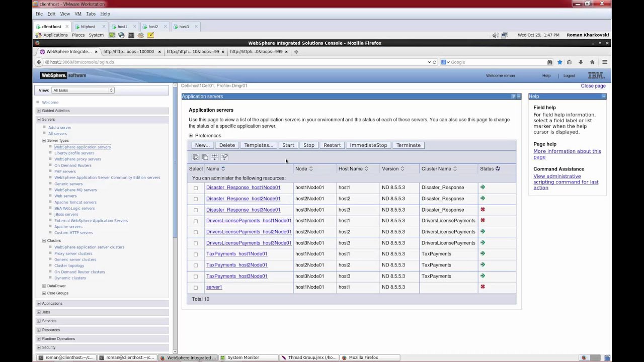Select the server1 checkbox
This screenshot has height=362, width=644.
pyautogui.click(x=196, y=288)
